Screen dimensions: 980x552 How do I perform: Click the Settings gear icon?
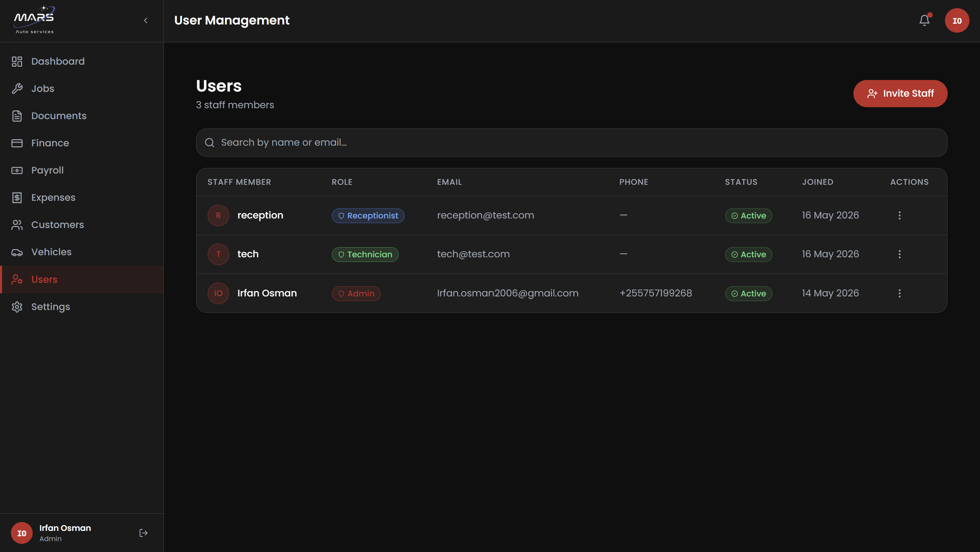click(x=17, y=307)
